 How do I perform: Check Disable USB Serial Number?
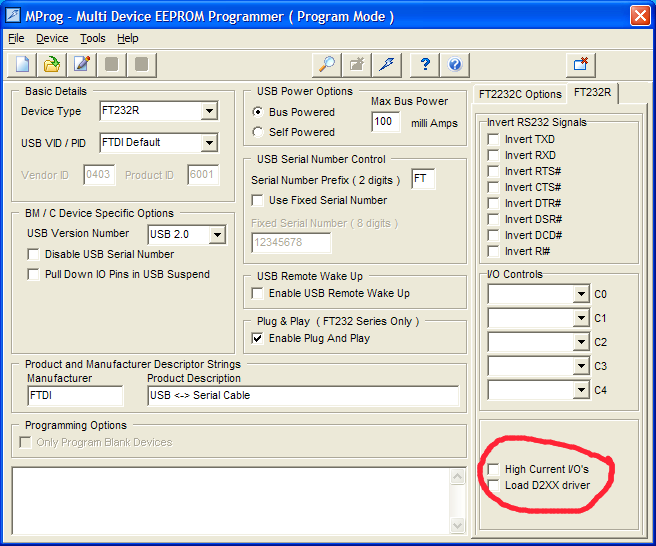coord(33,254)
